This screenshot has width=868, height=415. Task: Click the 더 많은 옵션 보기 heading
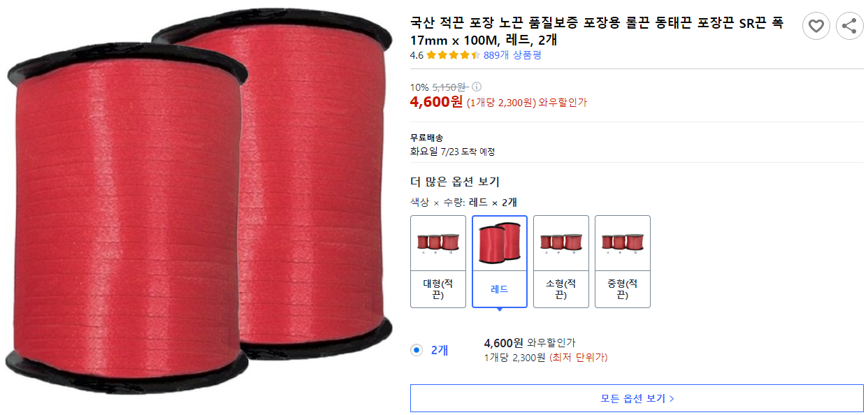pos(455,182)
